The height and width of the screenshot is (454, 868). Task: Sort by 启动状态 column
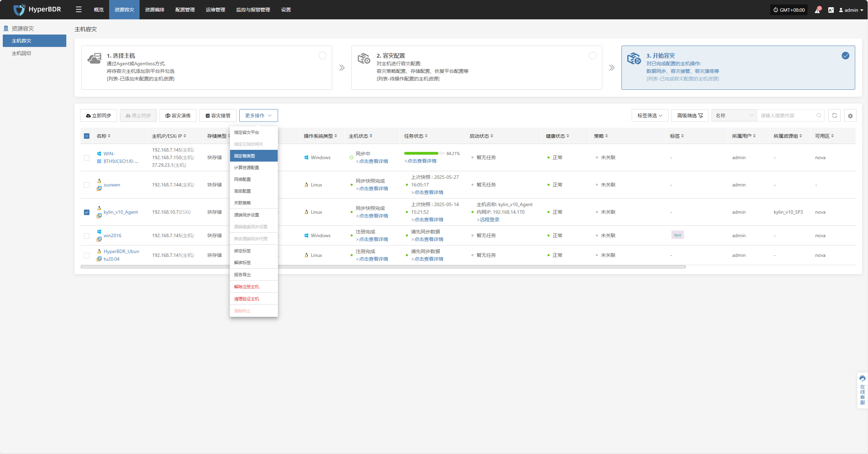(x=492, y=136)
